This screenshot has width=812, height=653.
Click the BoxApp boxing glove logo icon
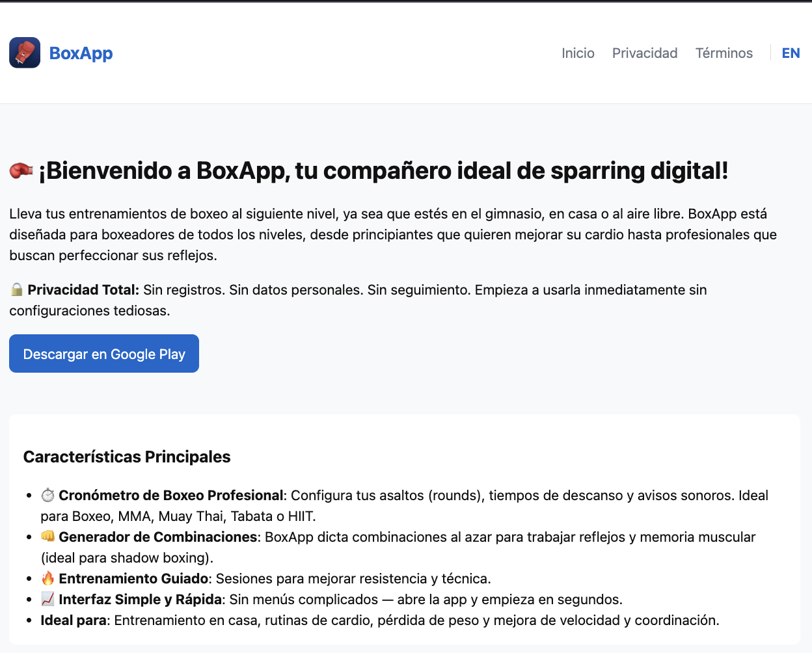(x=24, y=53)
